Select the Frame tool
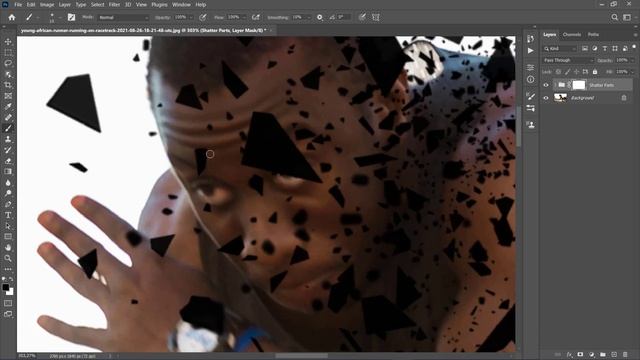 pos(8,96)
